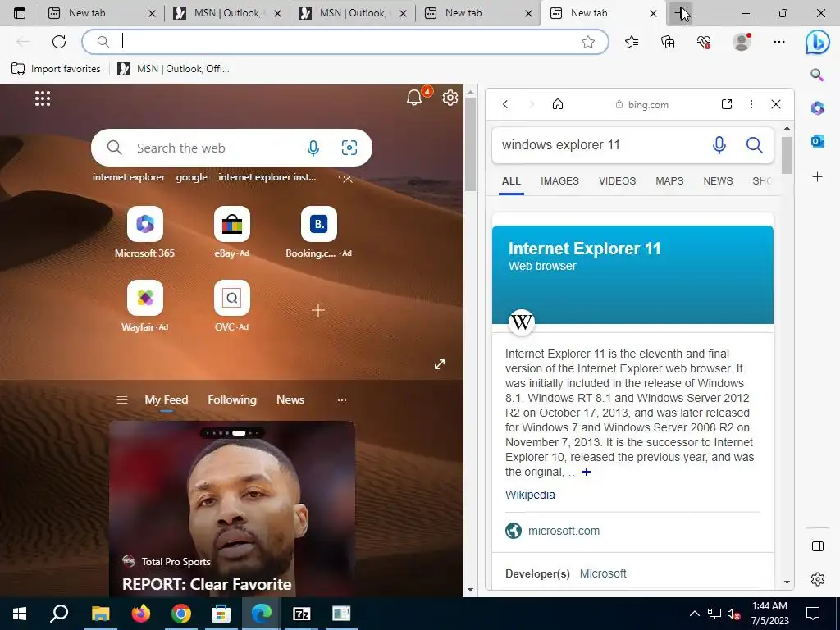Open the Windows Start menu

(20, 614)
